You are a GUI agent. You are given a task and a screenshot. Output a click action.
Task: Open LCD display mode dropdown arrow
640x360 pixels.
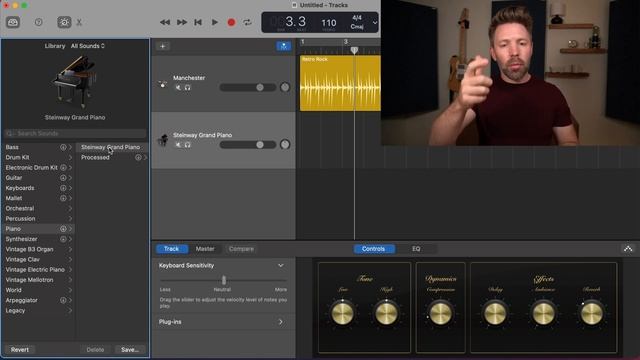coord(375,23)
